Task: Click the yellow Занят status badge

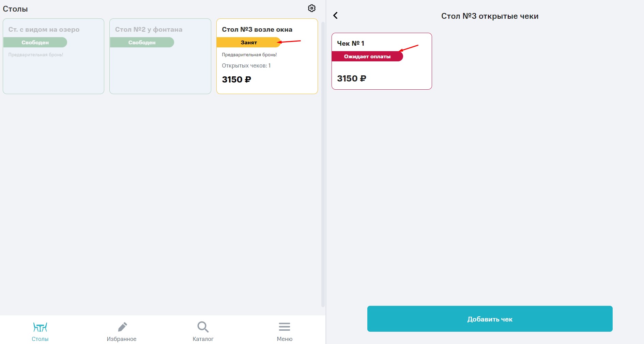Action: point(249,42)
